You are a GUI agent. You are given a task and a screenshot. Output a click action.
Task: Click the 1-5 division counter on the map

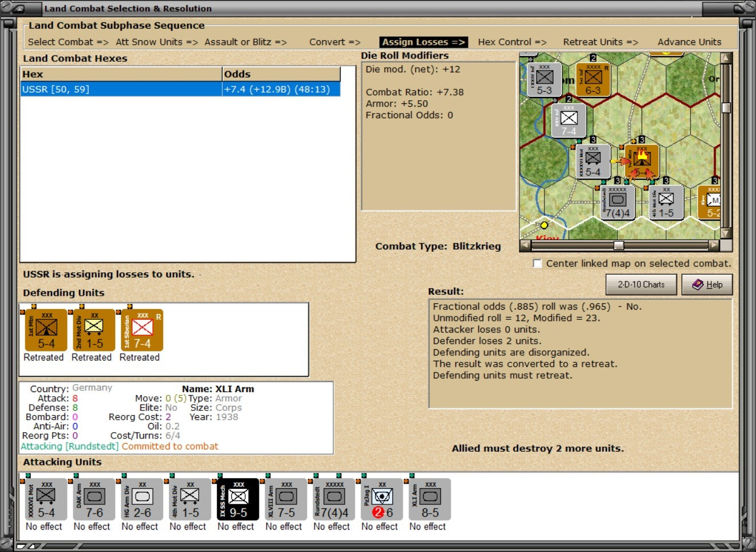(666, 203)
